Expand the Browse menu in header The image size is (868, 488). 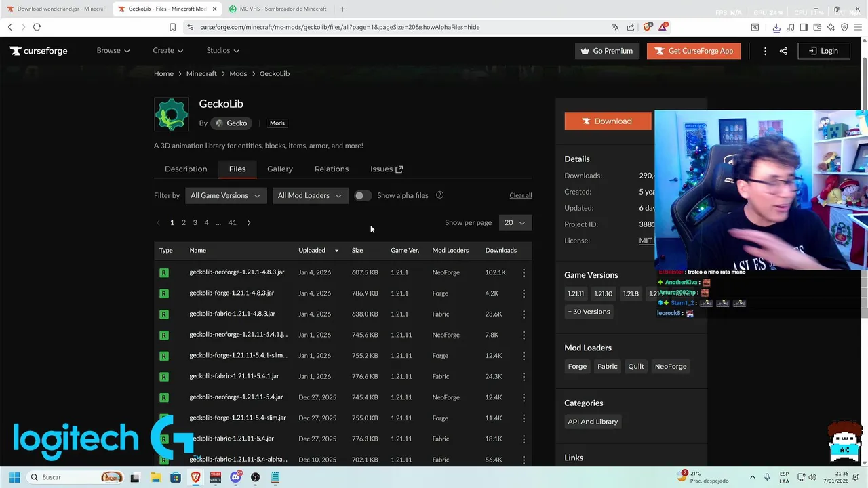click(x=113, y=51)
